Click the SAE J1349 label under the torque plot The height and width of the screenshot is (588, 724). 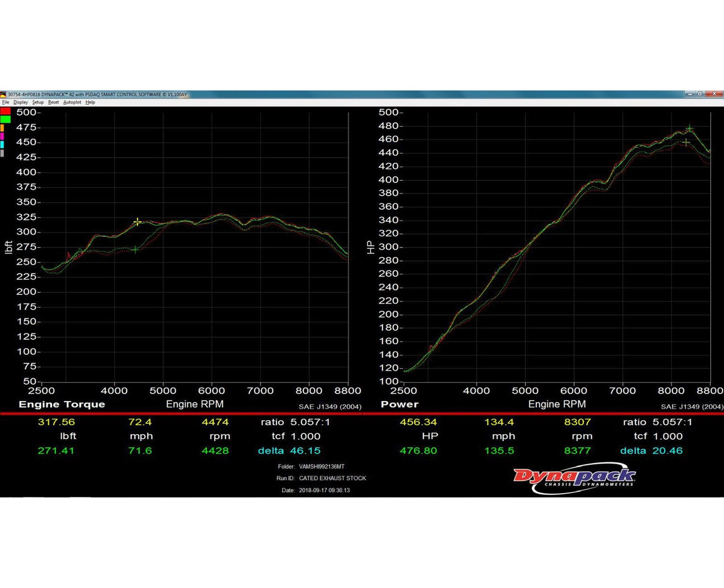(x=331, y=406)
